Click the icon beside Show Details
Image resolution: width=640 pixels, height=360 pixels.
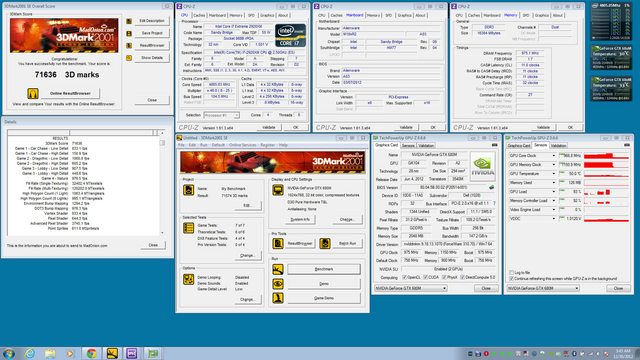[x=129, y=58]
